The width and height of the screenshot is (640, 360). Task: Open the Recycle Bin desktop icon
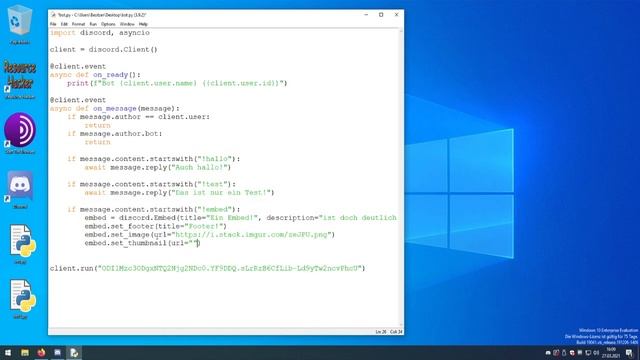point(20,24)
